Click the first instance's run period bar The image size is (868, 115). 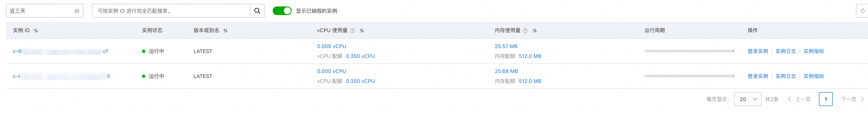(689, 51)
